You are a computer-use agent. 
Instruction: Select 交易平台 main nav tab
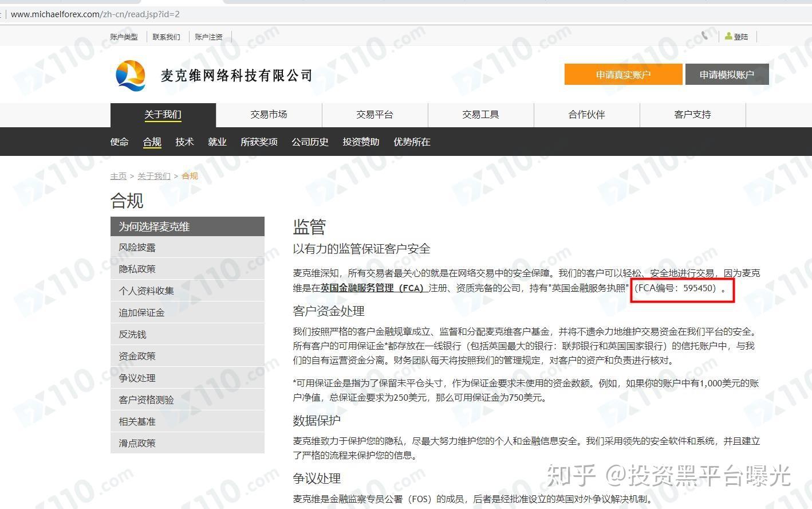click(375, 115)
